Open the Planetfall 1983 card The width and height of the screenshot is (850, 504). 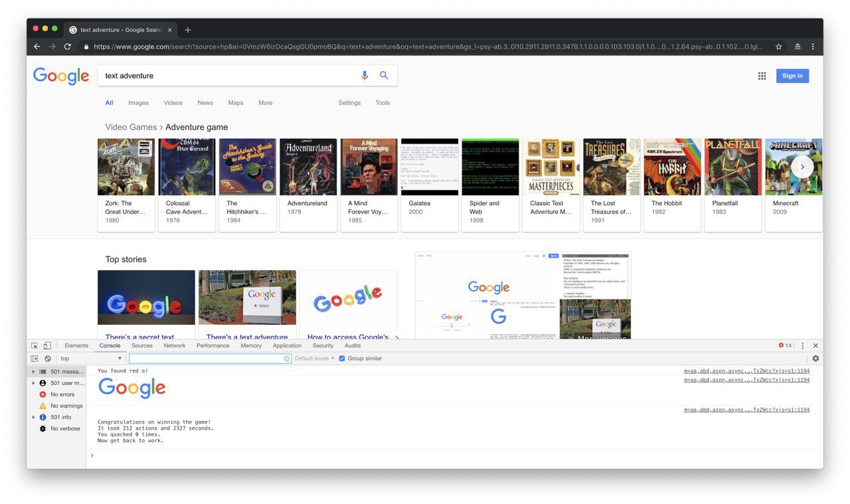pyautogui.click(x=733, y=185)
